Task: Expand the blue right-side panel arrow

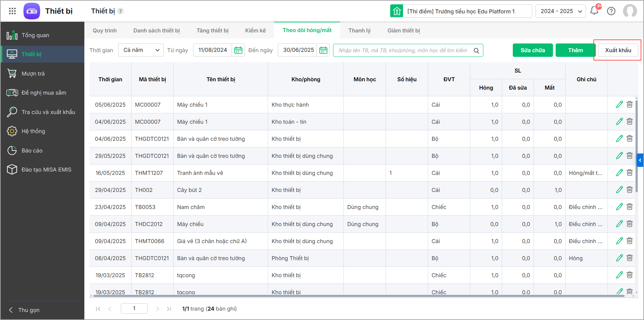Action: [640, 160]
